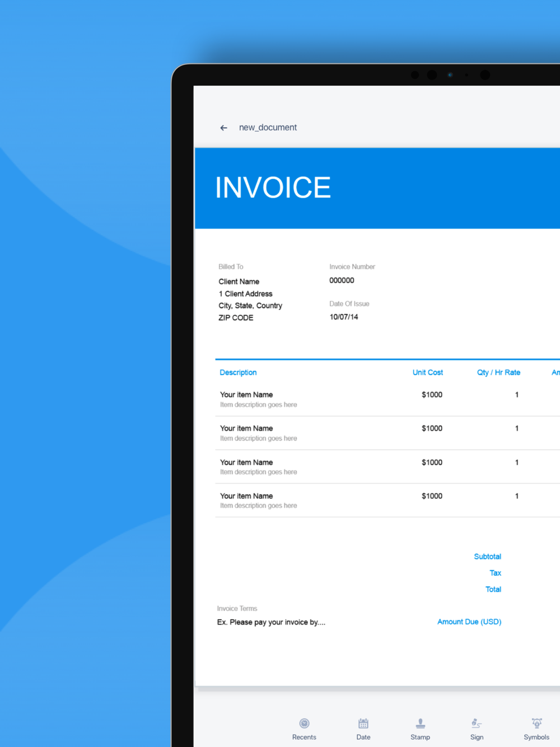Click the issue date 10/07/14
This screenshot has width=560, height=747.
click(344, 317)
